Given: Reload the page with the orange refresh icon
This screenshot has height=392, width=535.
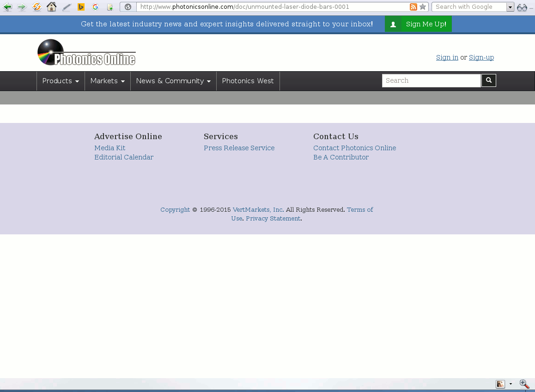Looking at the screenshot, I should (x=37, y=7).
